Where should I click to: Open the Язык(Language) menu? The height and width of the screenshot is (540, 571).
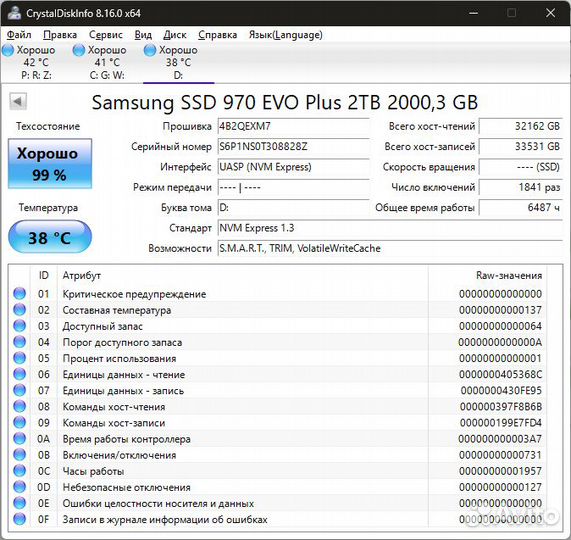[286, 35]
